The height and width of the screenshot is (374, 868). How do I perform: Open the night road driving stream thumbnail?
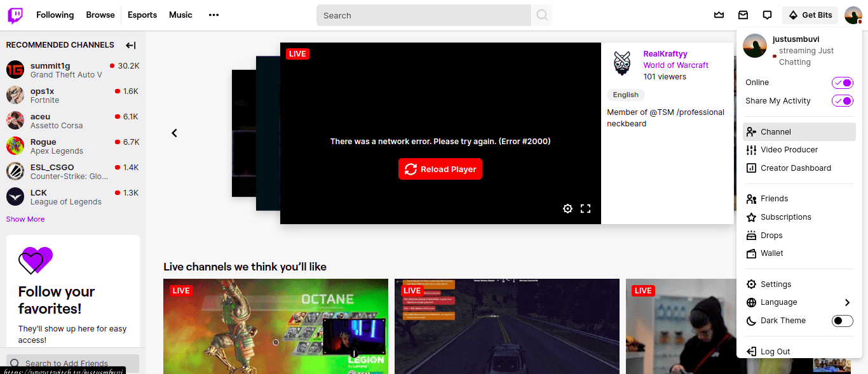507,326
